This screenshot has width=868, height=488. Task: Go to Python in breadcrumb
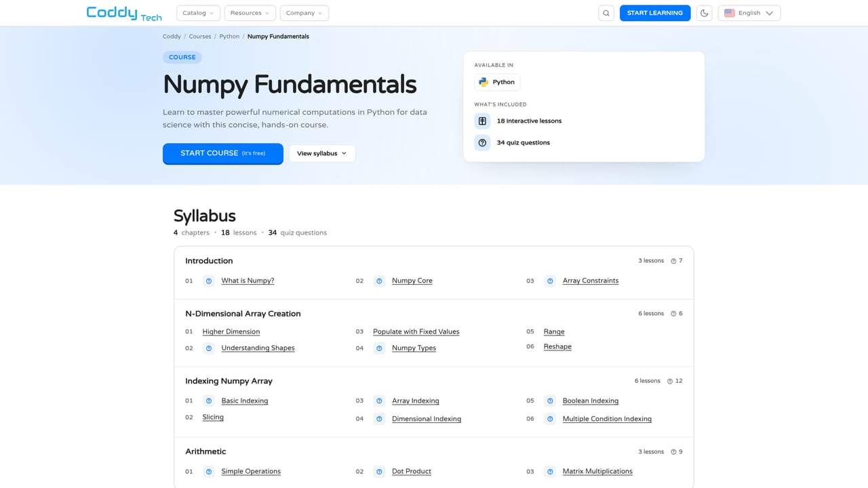coord(229,37)
